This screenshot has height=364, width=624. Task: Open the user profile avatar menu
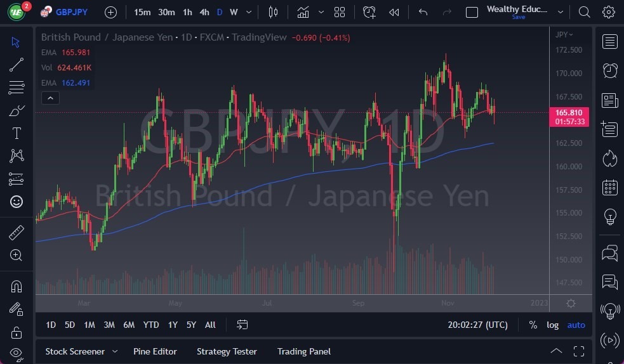coord(17,12)
